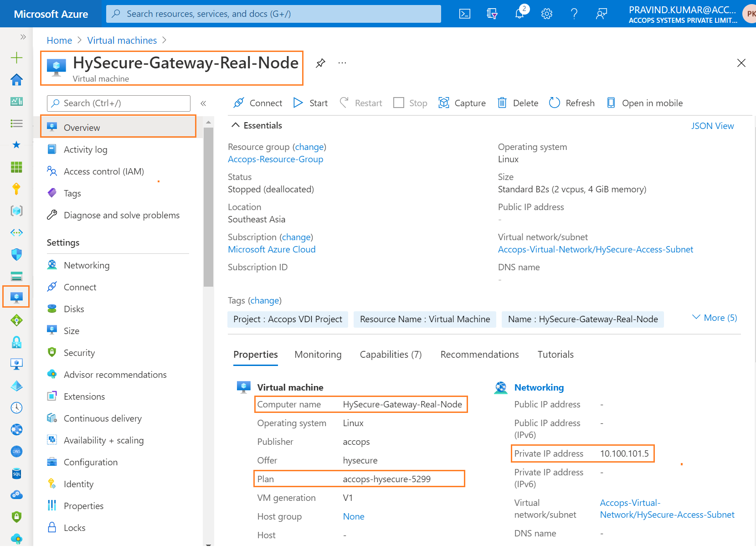
Task: Open shield Security Center sidebar icon
Action: coord(16,254)
